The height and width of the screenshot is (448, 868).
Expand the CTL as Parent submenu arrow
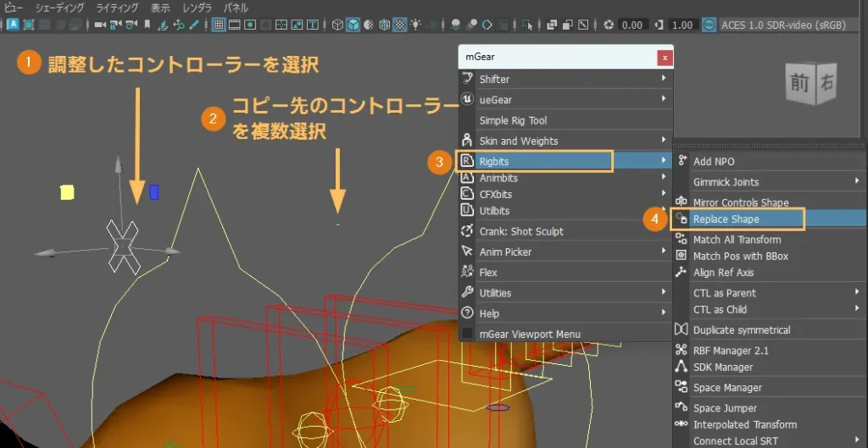pos(857,293)
